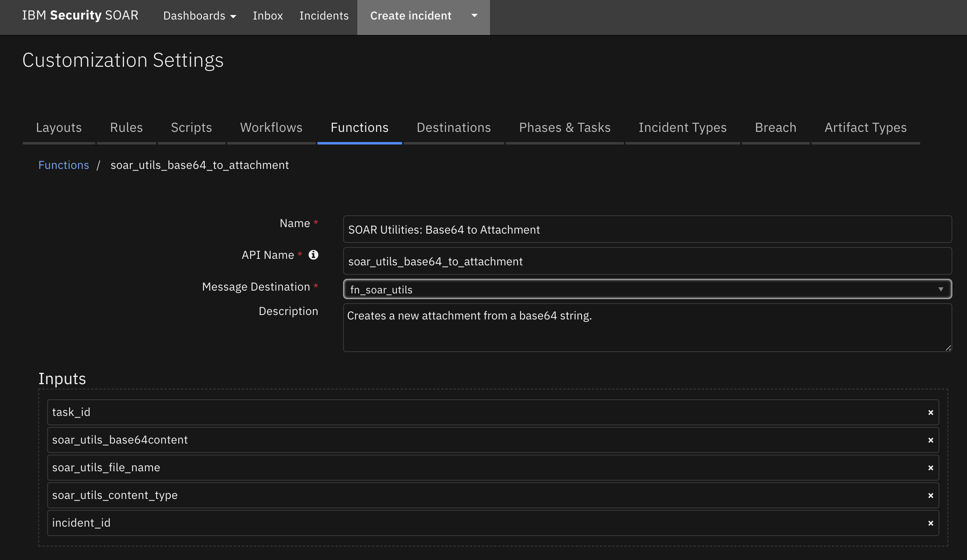
Task: Click the Functions breadcrumb link
Action: [63, 165]
